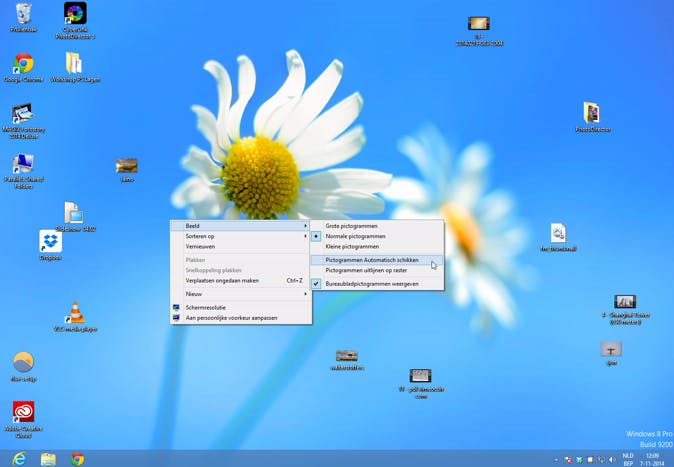Select the sunset-circle icon above Adobe Creative Cloud

[x=23, y=366]
